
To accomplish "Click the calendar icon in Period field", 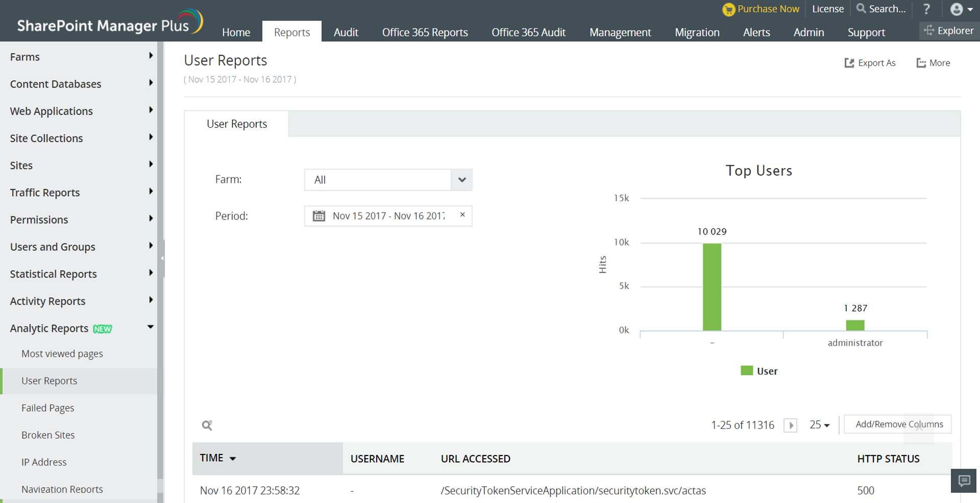I will pos(319,216).
